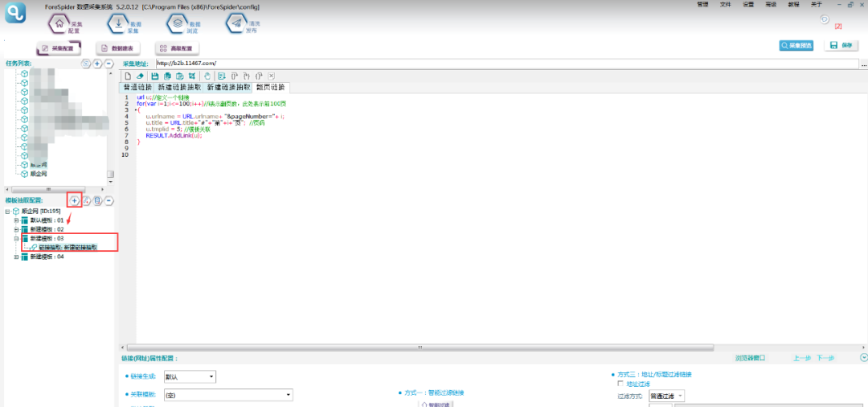Open the 数据浏览 layers hexagon icon

(x=177, y=24)
